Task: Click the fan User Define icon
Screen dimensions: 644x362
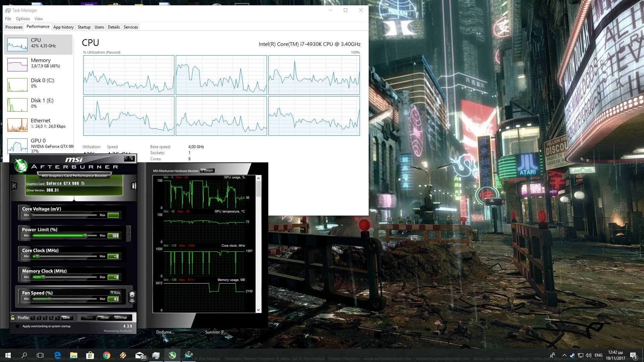Action: 132,296
